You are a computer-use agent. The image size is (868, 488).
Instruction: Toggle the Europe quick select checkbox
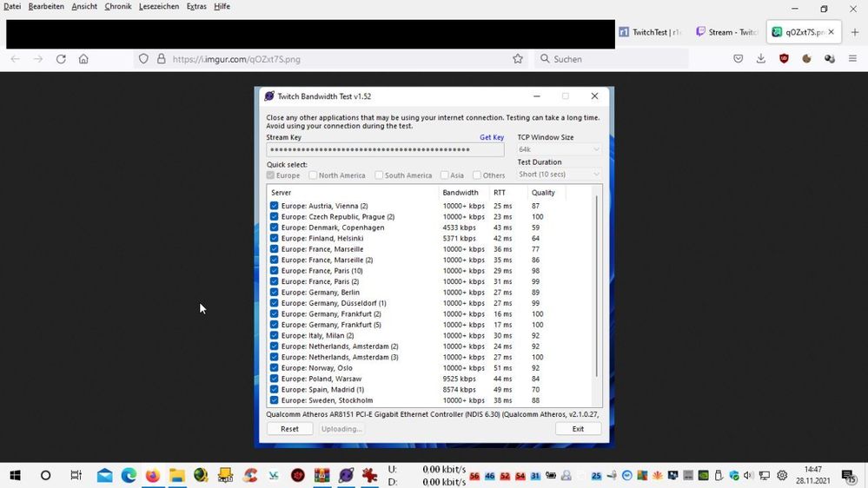coord(271,175)
